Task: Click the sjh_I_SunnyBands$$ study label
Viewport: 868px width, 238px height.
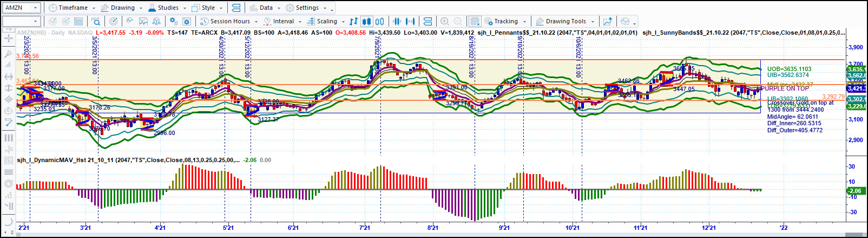Action: pyautogui.click(x=744, y=33)
